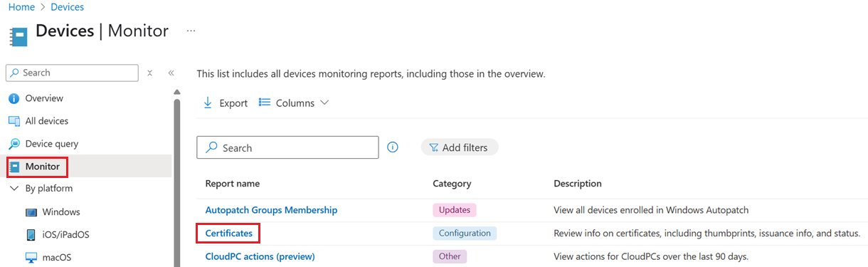Click the macOS monitor icon
This screenshot has height=267, width=868.
tap(31, 257)
